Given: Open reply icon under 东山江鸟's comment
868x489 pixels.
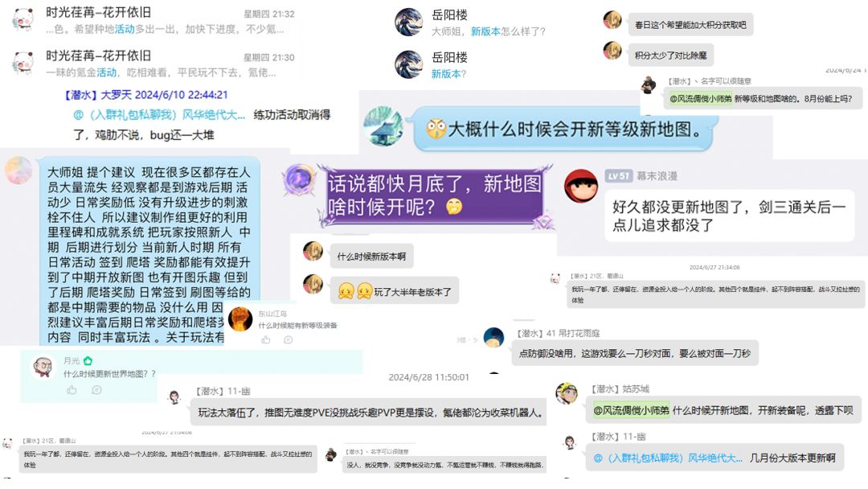Looking at the screenshot, I should coord(288,340).
